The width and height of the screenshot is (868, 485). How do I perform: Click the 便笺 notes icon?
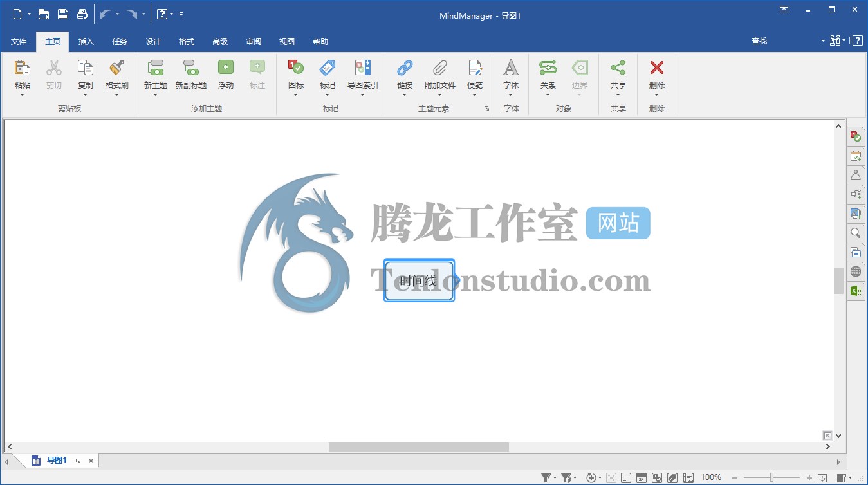coord(475,68)
